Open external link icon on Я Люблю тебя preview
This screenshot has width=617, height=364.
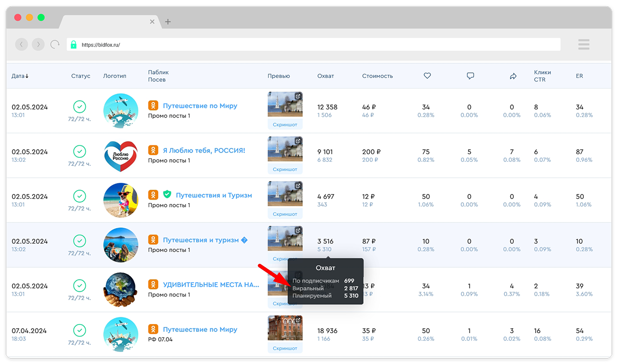point(298,141)
